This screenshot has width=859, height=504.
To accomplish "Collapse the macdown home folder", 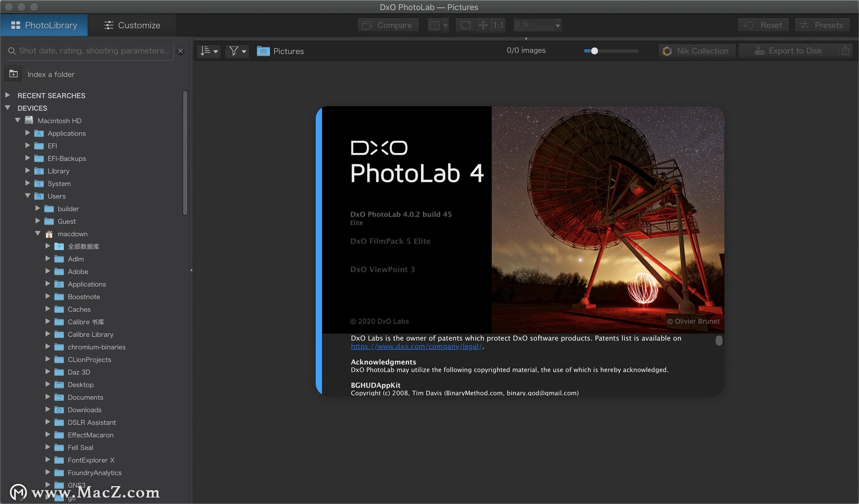I will 38,233.
